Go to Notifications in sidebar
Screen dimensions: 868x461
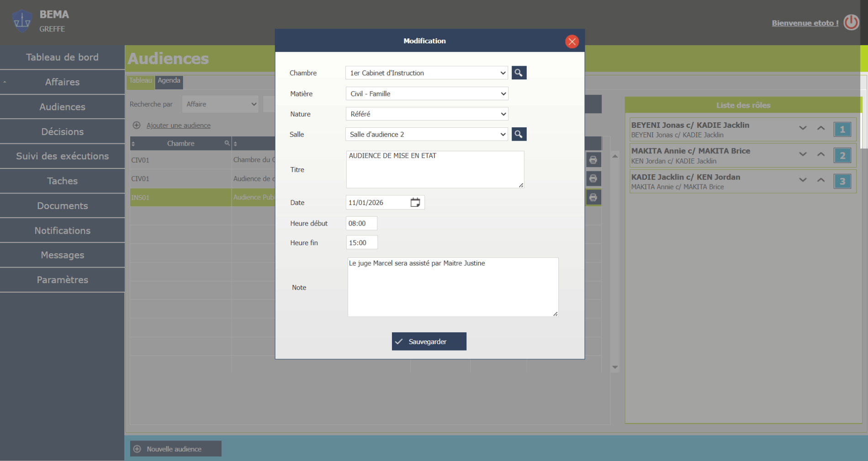63,231
